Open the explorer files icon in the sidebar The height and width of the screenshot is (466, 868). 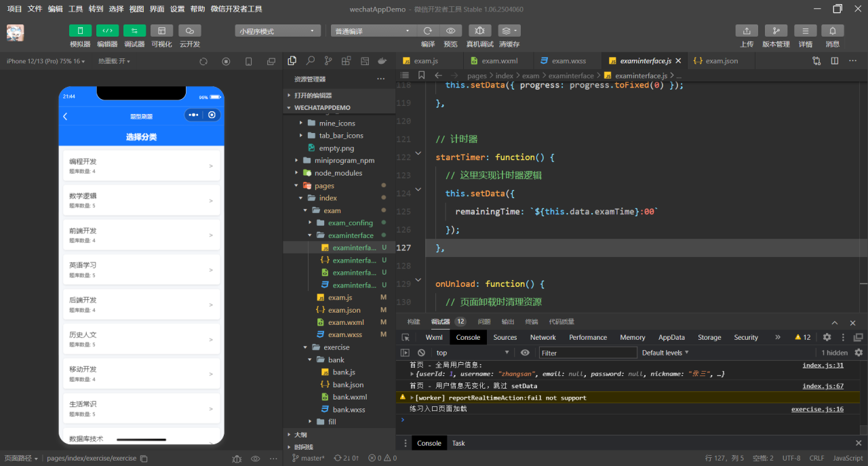tap(292, 60)
